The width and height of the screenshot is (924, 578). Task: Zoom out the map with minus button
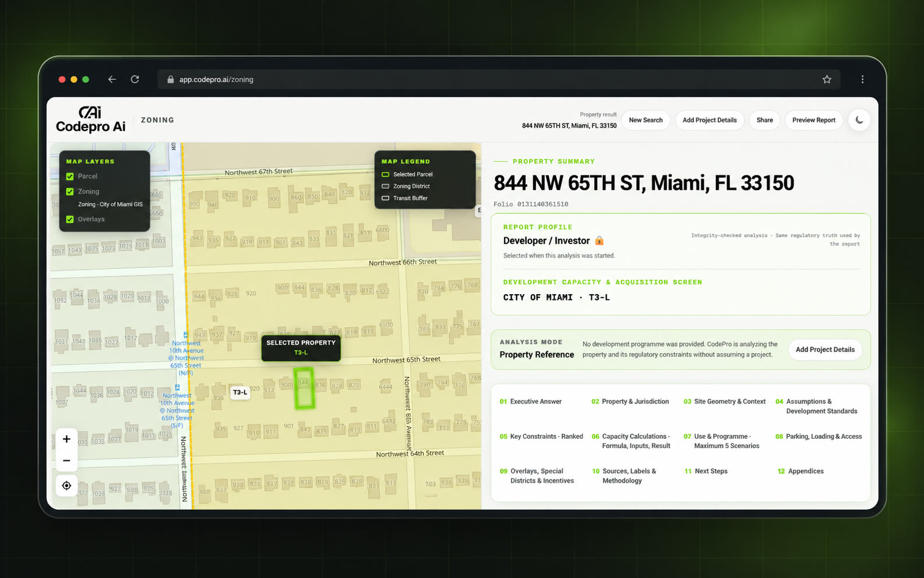tap(66, 460)
